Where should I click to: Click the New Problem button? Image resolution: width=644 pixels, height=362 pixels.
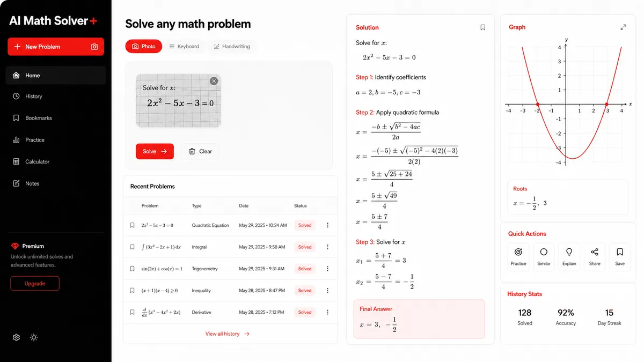(x=56, y=47)
